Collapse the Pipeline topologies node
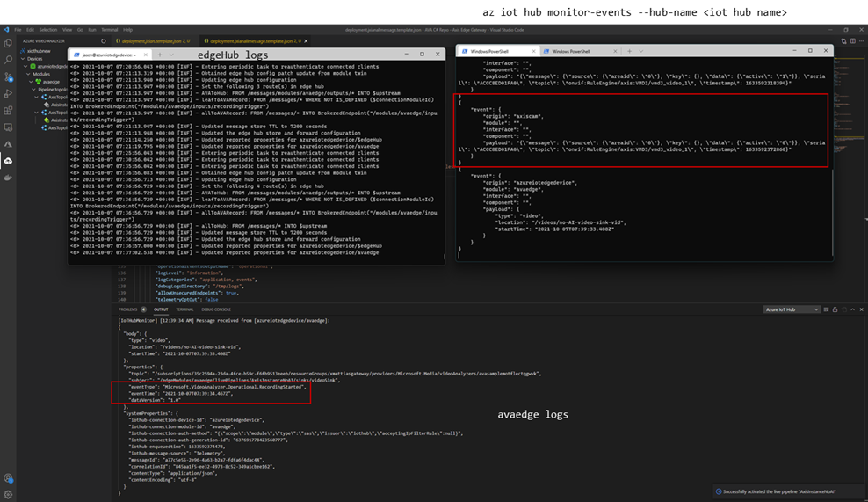868x502 pixels. pyautogui.click(x=34, y=89)
